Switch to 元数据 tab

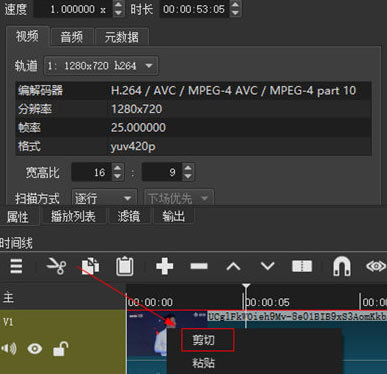pyautogui.click(x=122, y=37)
